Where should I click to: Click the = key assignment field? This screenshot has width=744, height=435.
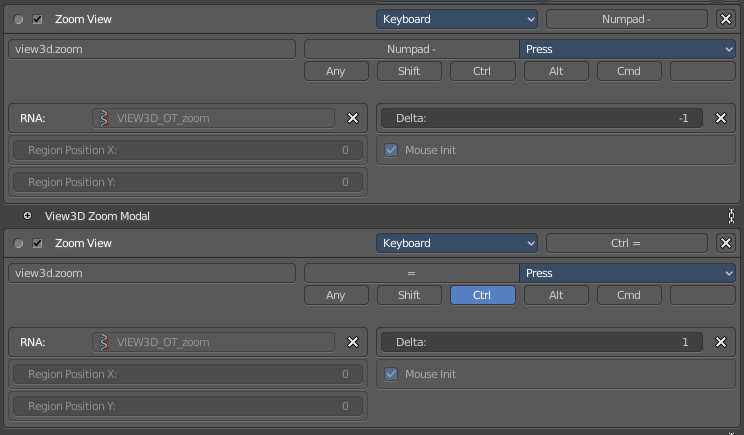click(411, 273)
